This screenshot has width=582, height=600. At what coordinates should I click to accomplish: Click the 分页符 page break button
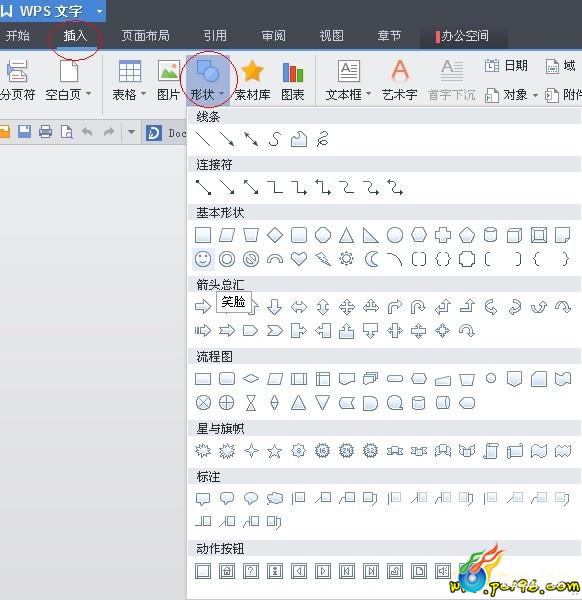tap(18, 81)
